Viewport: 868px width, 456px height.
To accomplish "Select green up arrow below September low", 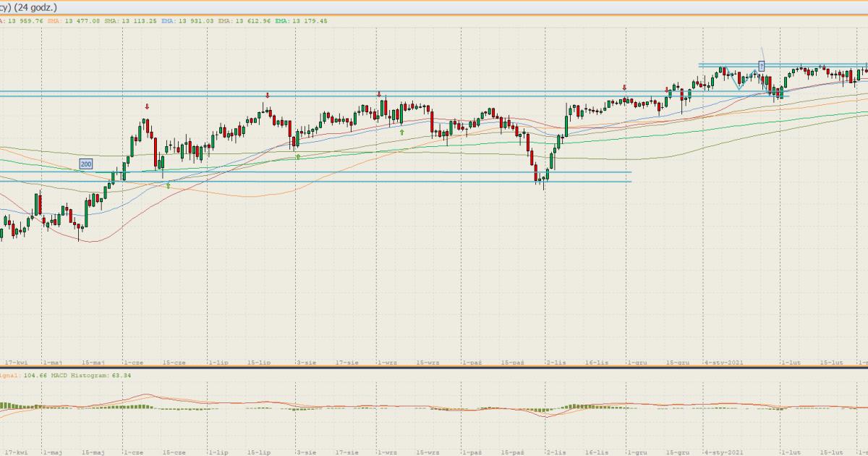I will (401, 132).
